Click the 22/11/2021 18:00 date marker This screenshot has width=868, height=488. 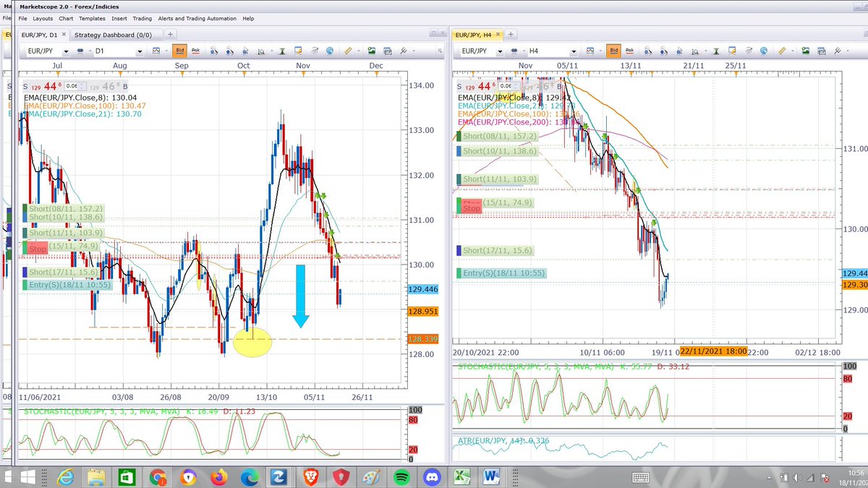[712, 351]
